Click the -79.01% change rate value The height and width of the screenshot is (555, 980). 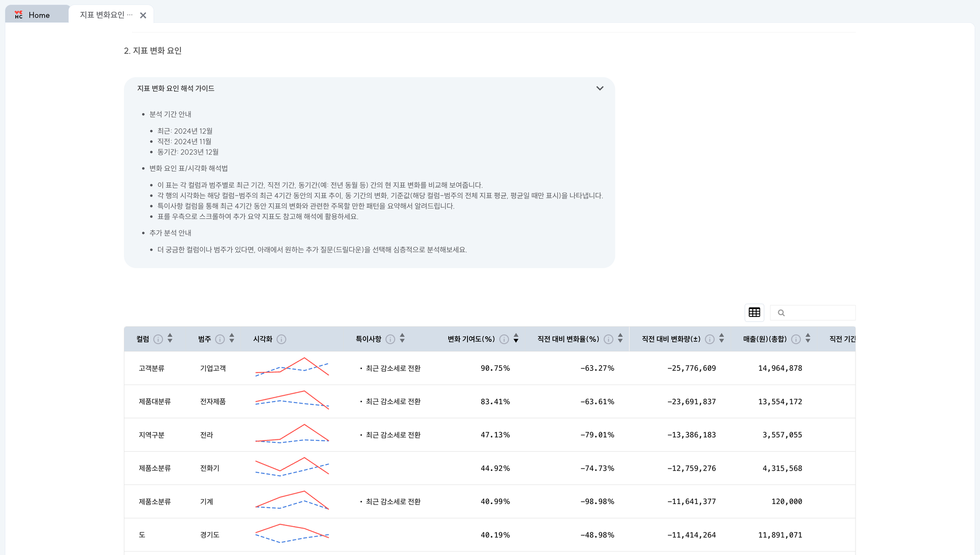(597, 435)
